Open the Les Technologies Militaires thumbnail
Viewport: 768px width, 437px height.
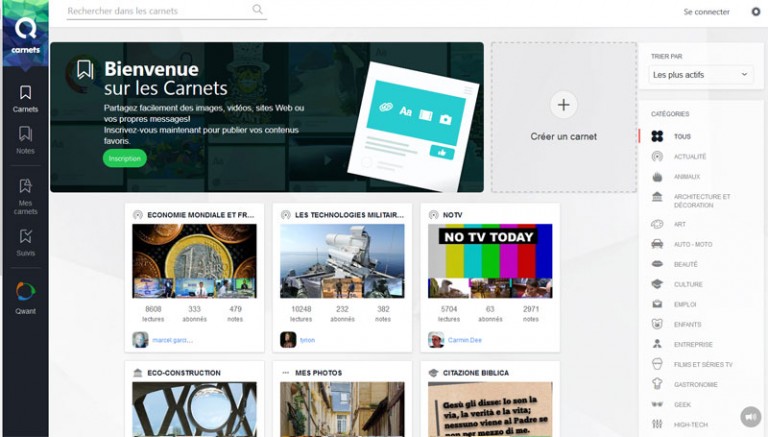click(x=342, y=261)
